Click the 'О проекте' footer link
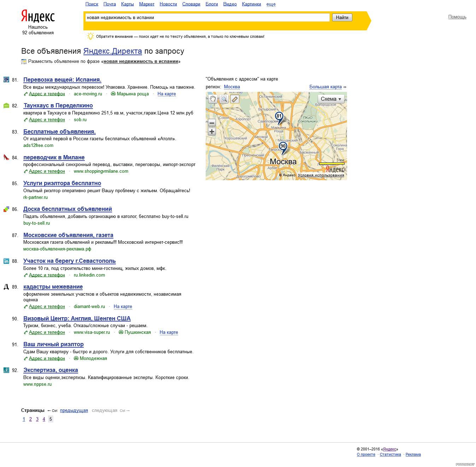Screen dimensions: 476x467 click(x=366, y=455)
